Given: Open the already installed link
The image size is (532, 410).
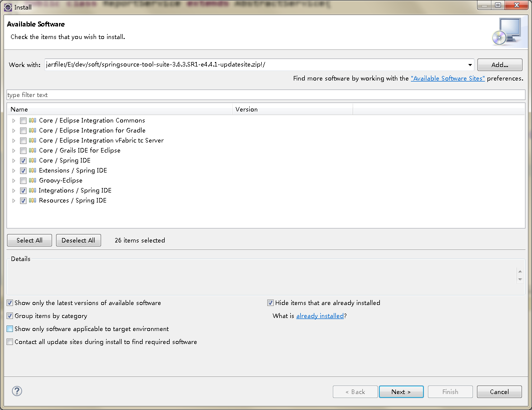Looking at the screenshot, I should [320, 316].
